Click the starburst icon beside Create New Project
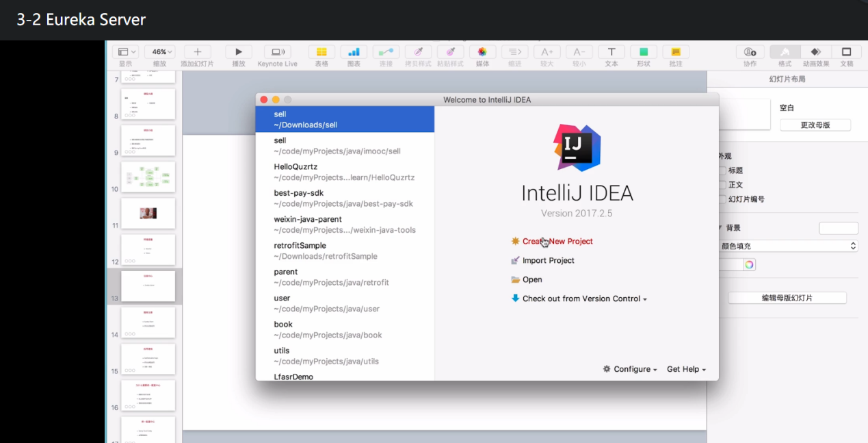This screenshot has height=443, width=868. pos(516,241)
